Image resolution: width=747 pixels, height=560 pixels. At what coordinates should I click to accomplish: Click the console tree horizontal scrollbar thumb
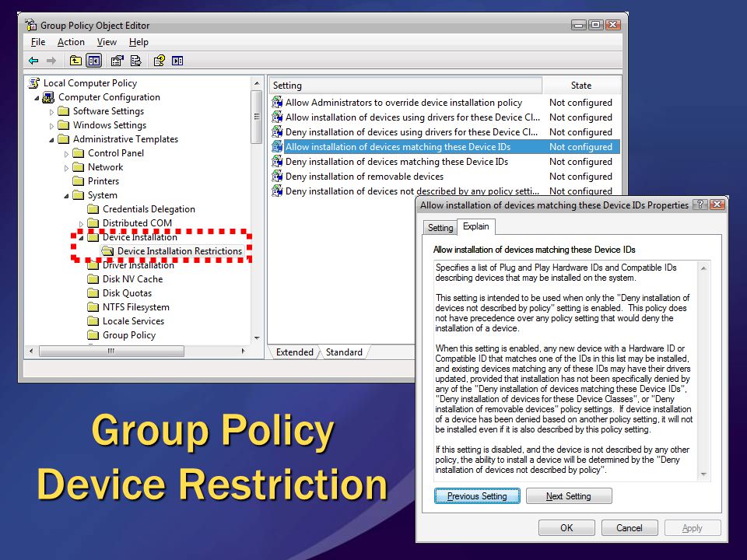(x=111, y=351)
